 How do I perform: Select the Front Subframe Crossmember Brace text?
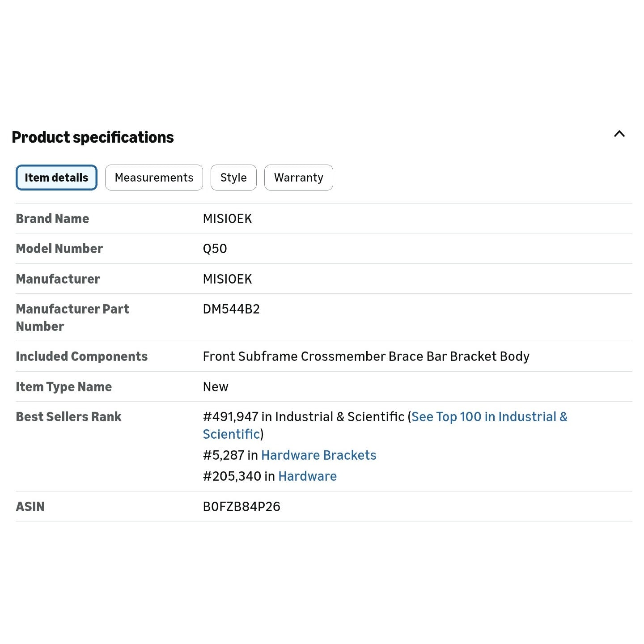click(x=325, y=356)
